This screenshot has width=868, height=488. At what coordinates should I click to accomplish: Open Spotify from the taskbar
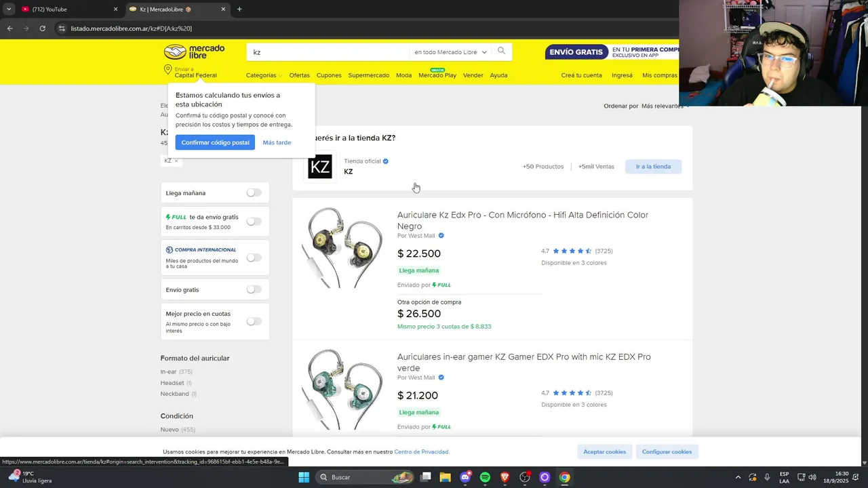coord(485,477)
